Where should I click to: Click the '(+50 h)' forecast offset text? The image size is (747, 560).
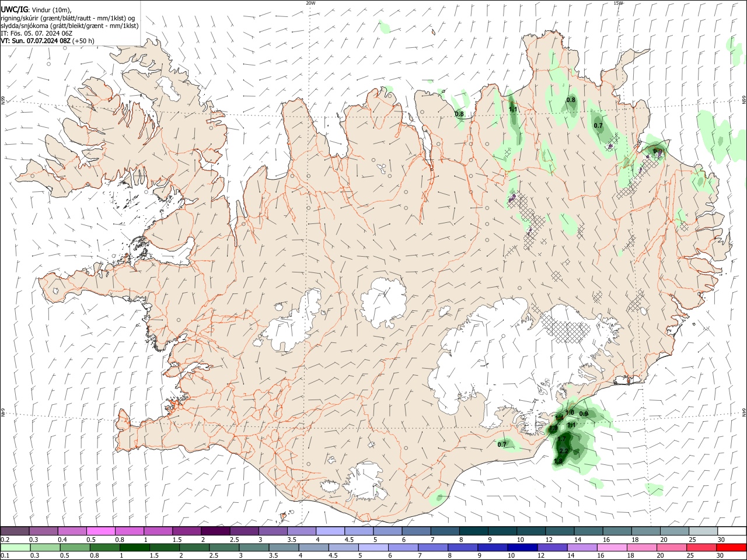(84, 41)
